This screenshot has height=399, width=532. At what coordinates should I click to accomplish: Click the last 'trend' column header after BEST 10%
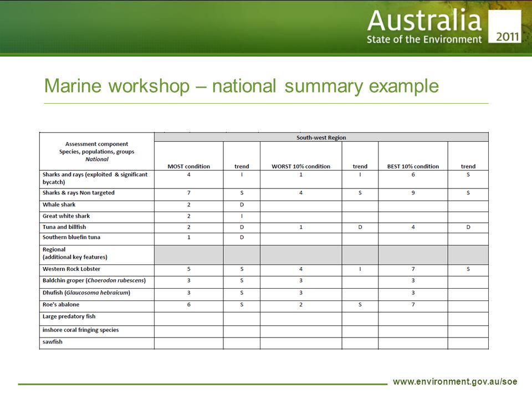pyautogui.click(x=468, y=166)
